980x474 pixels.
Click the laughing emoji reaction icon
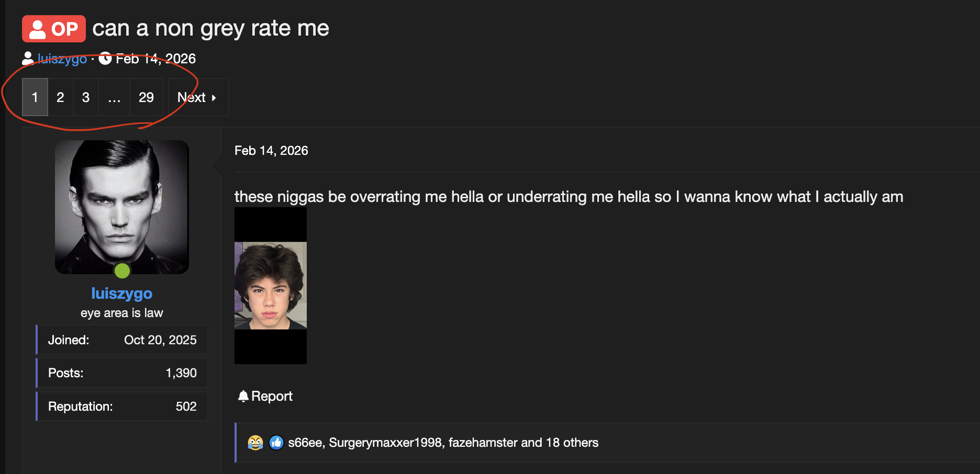255,443
